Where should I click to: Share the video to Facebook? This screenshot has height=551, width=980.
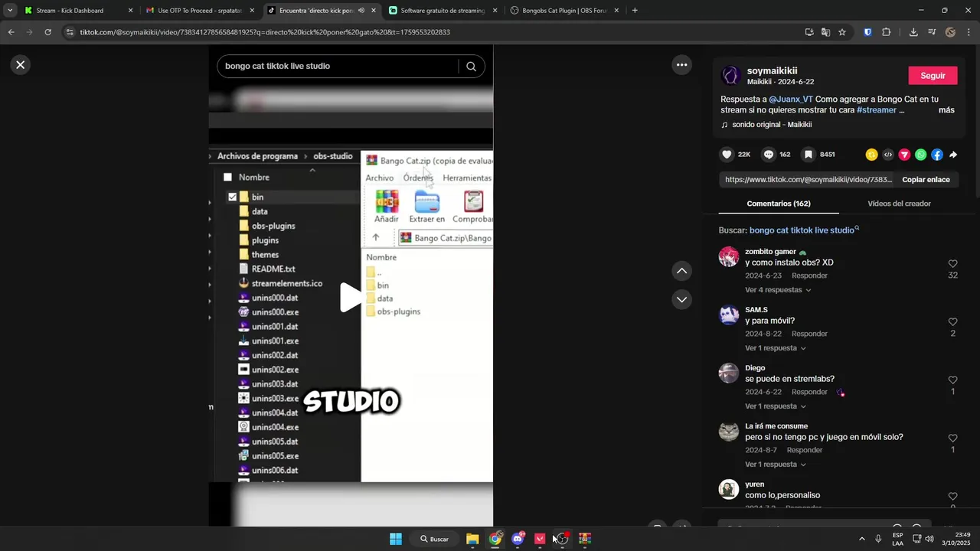click(937, 155)
